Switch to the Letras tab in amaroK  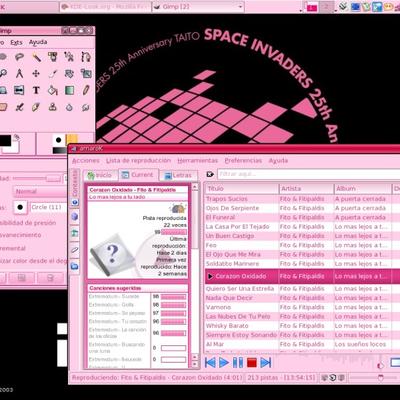point(178,175)
